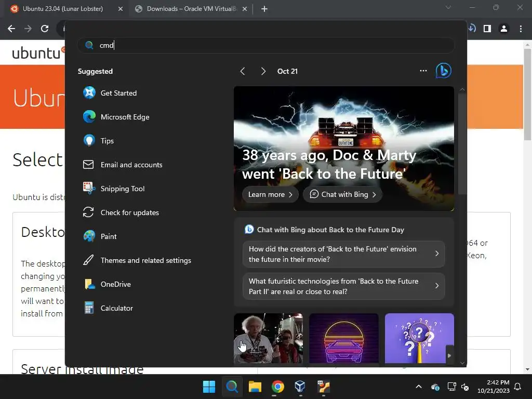Click Chat with Bing button
This screenshot has width=532, height=399.
click(343, 194)
